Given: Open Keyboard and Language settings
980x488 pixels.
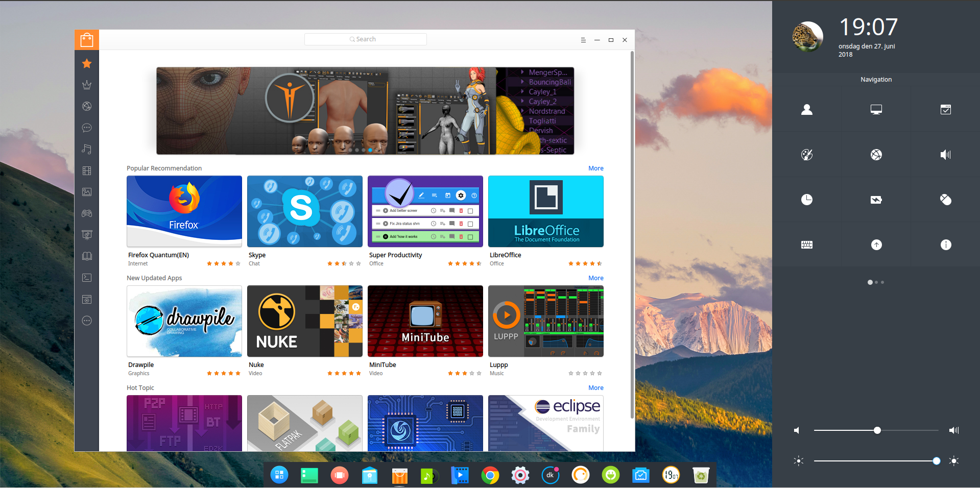Looking at the screenshot, I should coord(807,245).
